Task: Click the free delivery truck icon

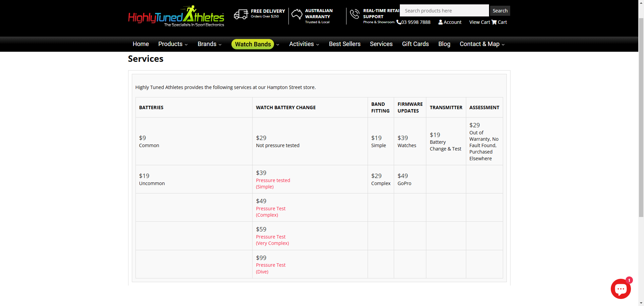Action: [241, 14]
